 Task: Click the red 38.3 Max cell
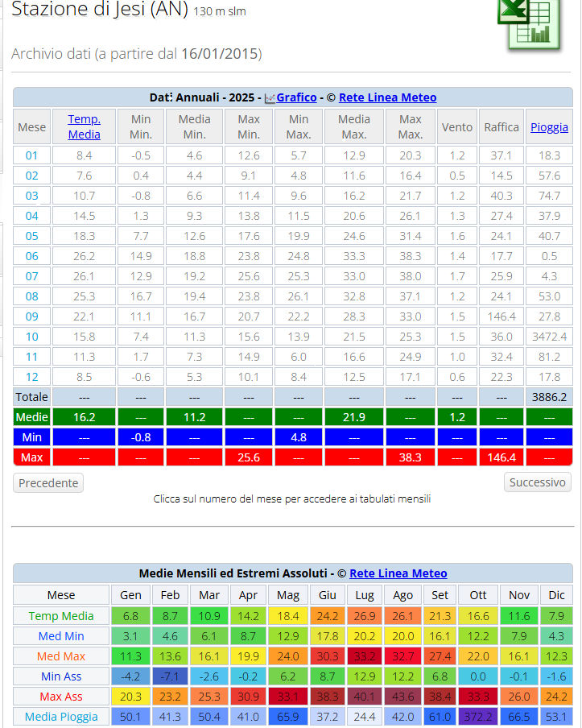tap(410, 457)
